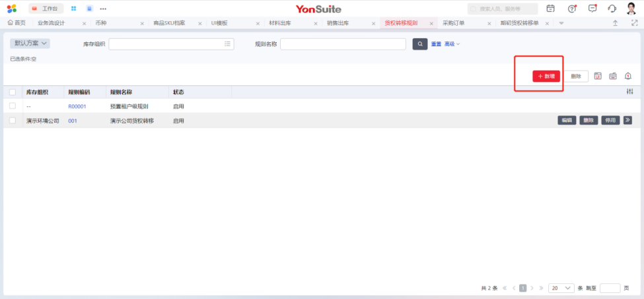Check the box for row R00001
The width and height of the screenshot is (644, 299).
coord(13,106)
